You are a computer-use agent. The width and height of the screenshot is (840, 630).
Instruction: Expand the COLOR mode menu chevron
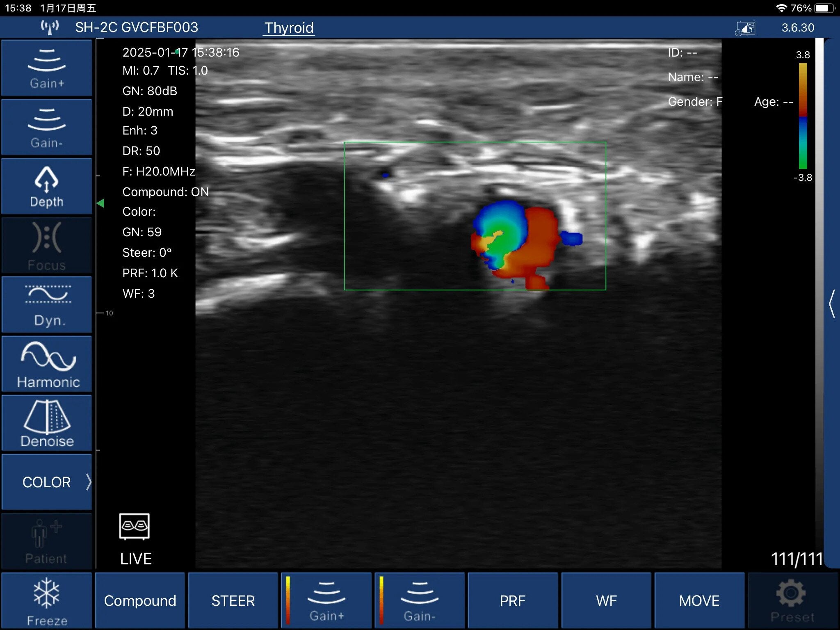click(x=88, y=482)
